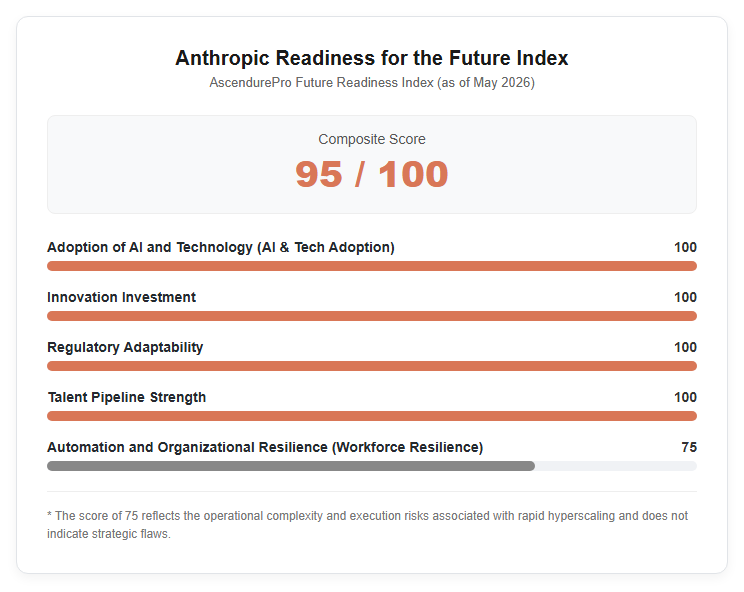This screenshot has width=744, height=592.
Task: Click the Talent Pipeline Strength progress bar
Action: click(372, 416)
